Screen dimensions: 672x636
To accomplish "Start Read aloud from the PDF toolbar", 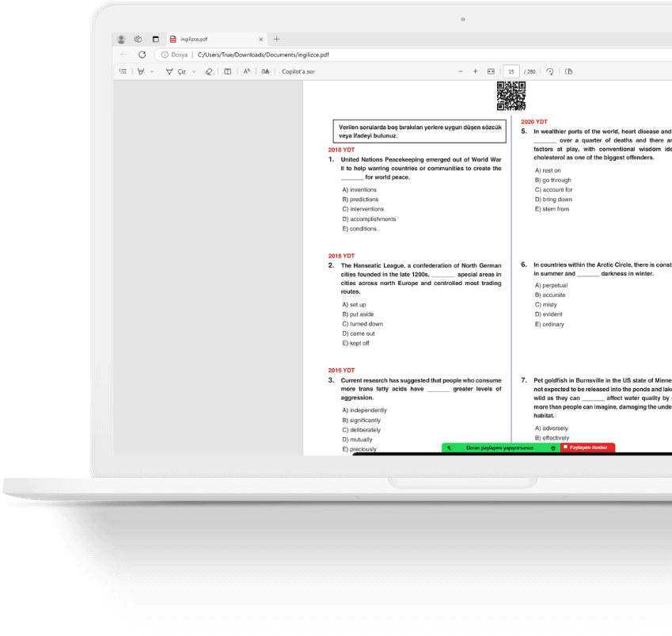I will coord(247,71).
